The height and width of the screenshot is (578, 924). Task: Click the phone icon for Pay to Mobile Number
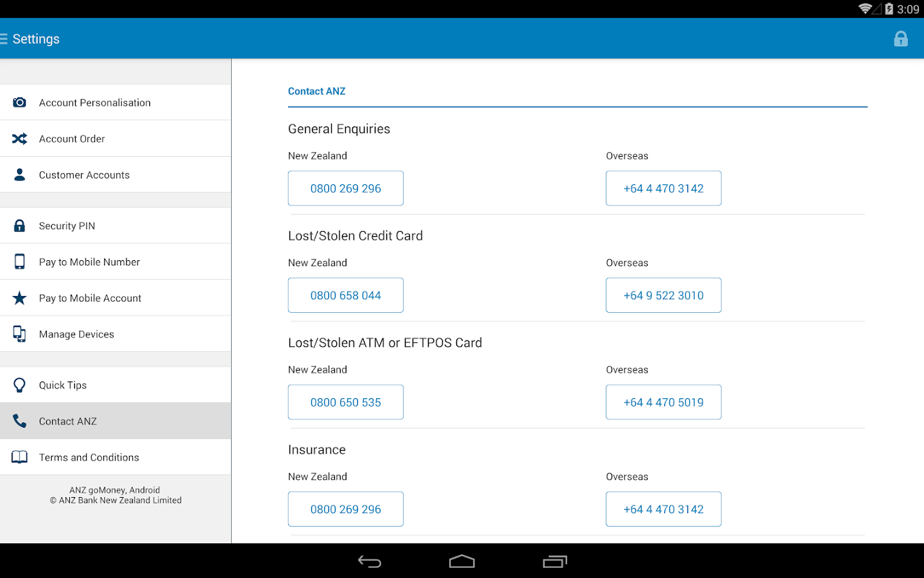20,262
